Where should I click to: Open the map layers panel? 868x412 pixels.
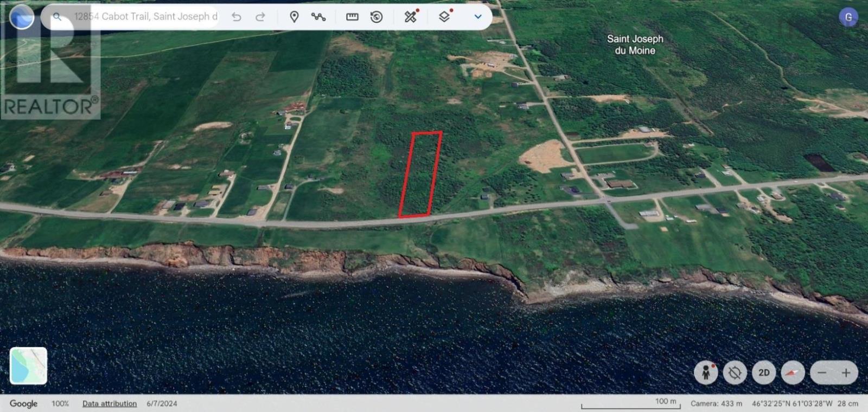[x=444, y=17]
